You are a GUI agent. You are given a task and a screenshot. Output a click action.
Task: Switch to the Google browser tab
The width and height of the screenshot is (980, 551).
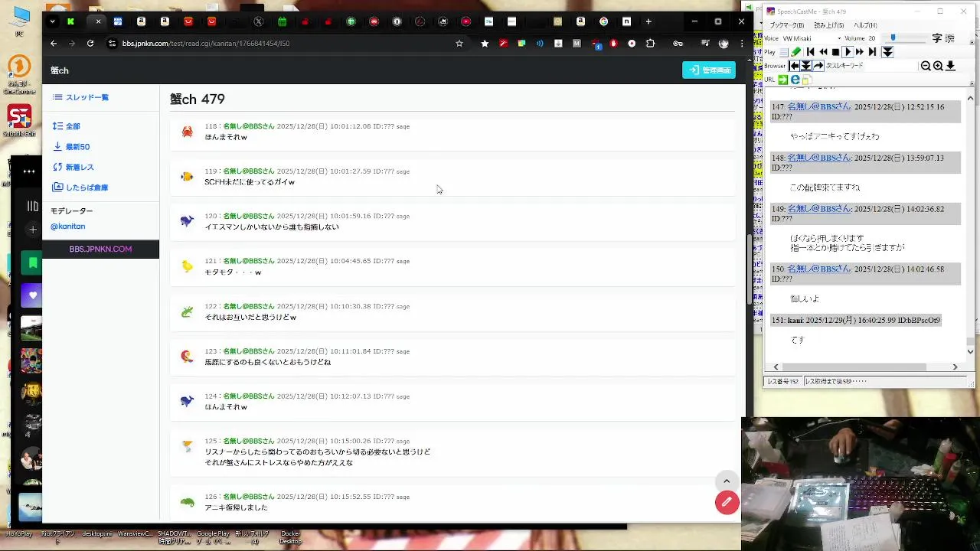coord(603,21)
